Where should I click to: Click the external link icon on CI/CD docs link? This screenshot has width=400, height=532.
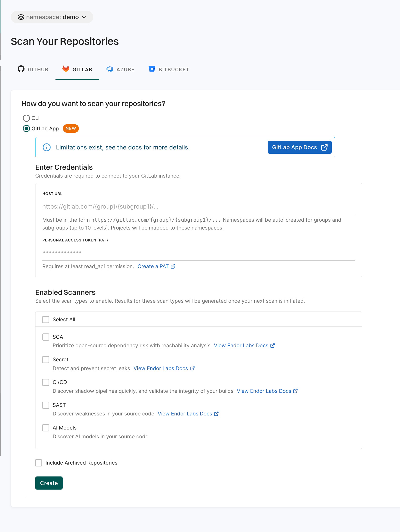coord(295,391)
